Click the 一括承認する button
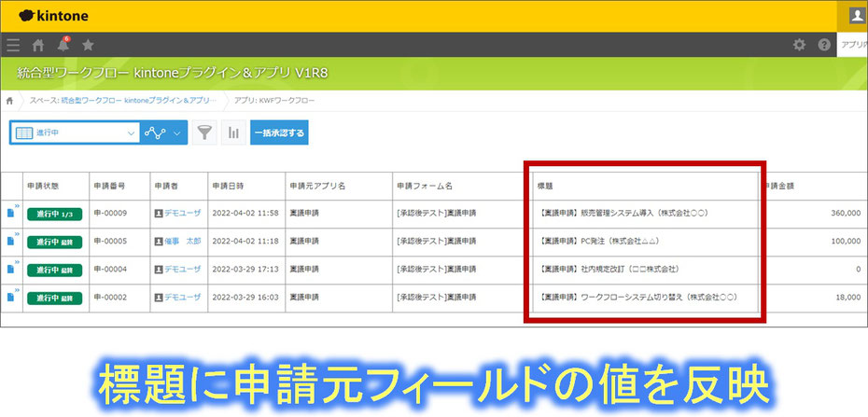Viewport: 868px width, 417px height. click(279, 132)
